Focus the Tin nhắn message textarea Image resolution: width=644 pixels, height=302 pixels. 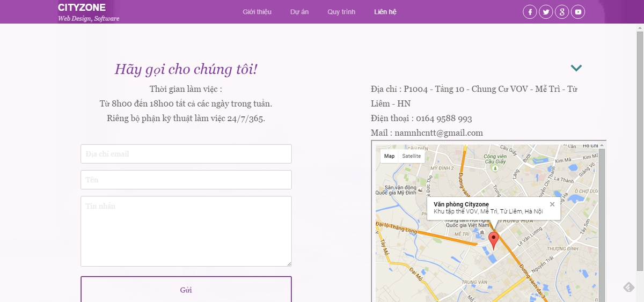186,231
